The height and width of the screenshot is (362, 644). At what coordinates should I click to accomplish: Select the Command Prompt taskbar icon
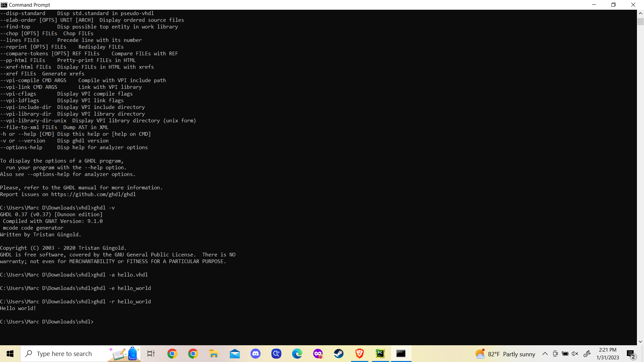(401, 354)
